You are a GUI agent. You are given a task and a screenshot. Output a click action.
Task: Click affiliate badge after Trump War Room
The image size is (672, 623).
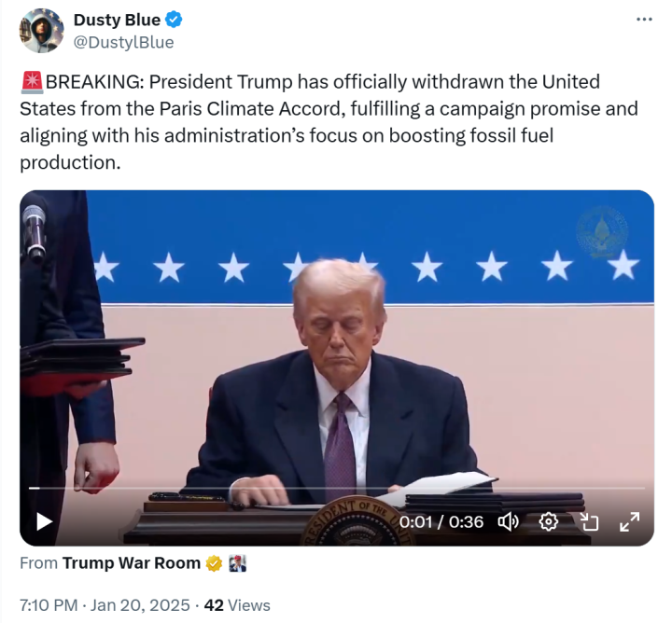237,563
